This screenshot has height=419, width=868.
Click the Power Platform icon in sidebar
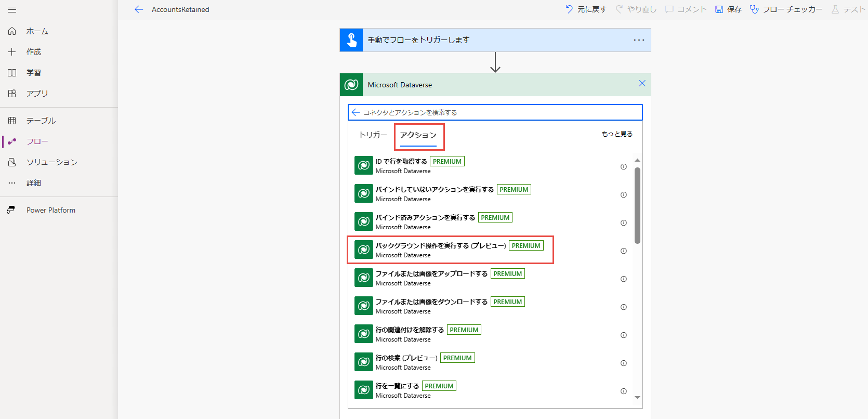(11, 210)
